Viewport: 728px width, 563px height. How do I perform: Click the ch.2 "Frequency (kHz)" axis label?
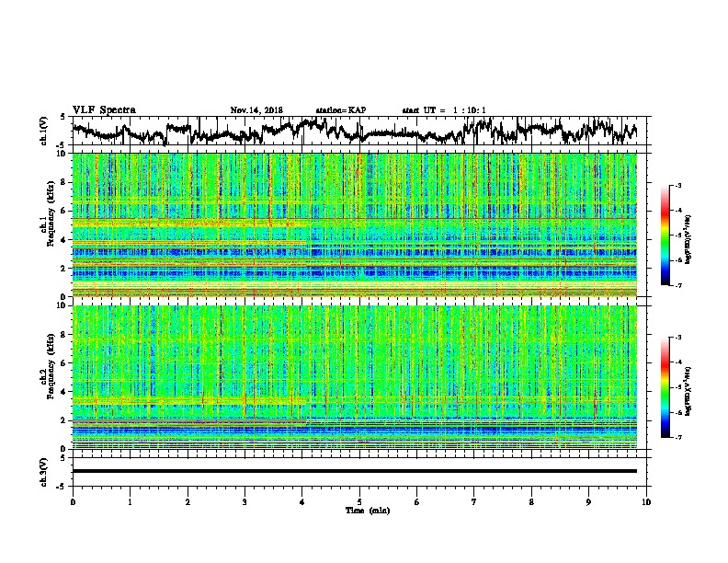coord(51,366)
